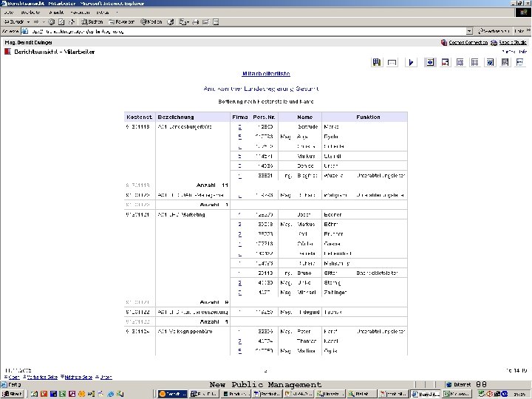Click the Firma link in the Gertrude row
This screenshot has height=399, width=532.
pos(240,127)
